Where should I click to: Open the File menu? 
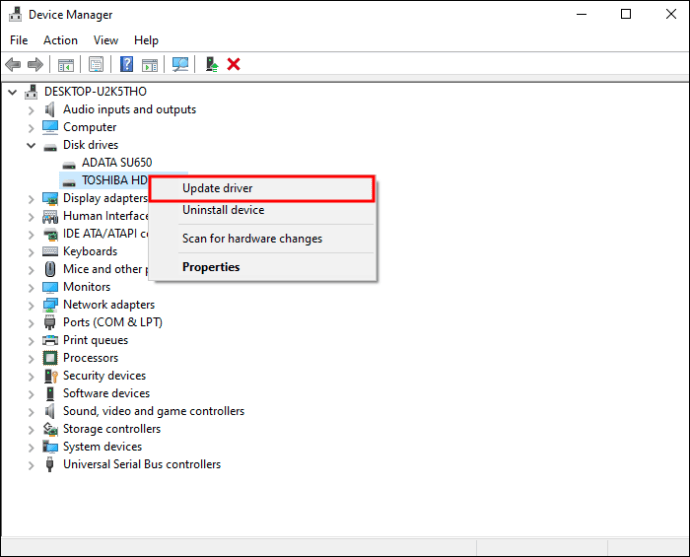click(19, 40)
